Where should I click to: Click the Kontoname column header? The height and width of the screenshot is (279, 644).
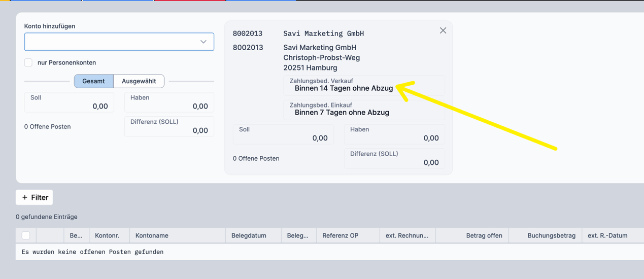[x=152, y=235]
